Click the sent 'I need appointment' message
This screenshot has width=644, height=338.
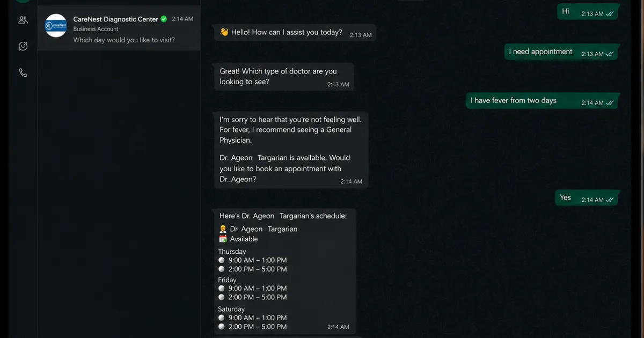tap(561, 52)
